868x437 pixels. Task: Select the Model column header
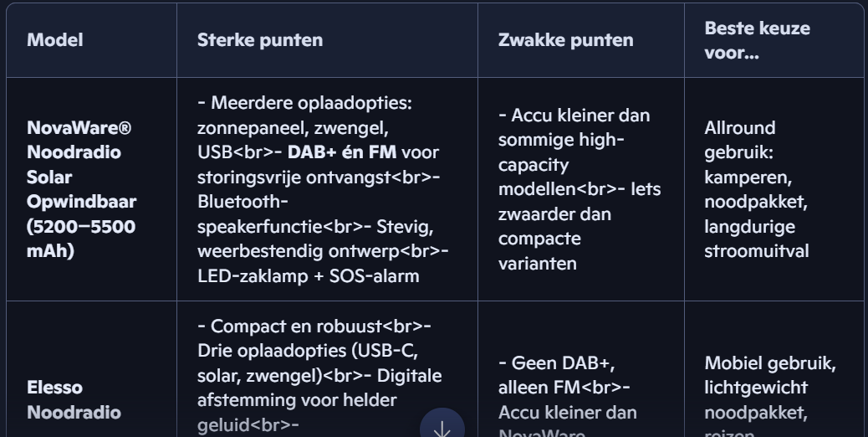(55, 40)
